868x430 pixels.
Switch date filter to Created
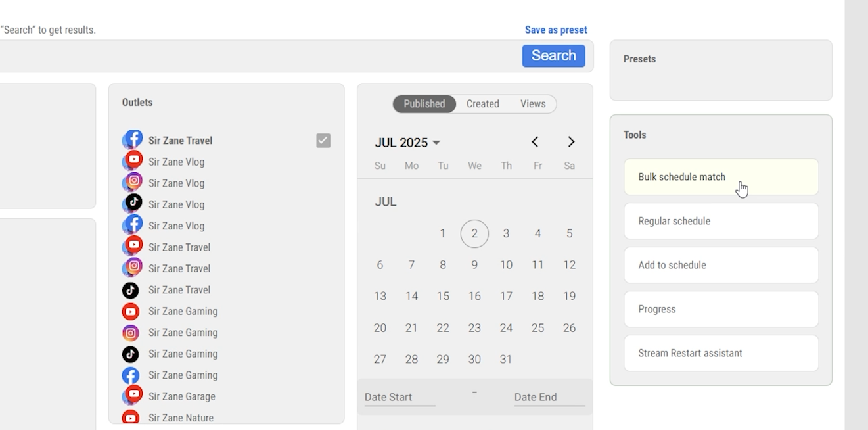click(x=482, y=104)
